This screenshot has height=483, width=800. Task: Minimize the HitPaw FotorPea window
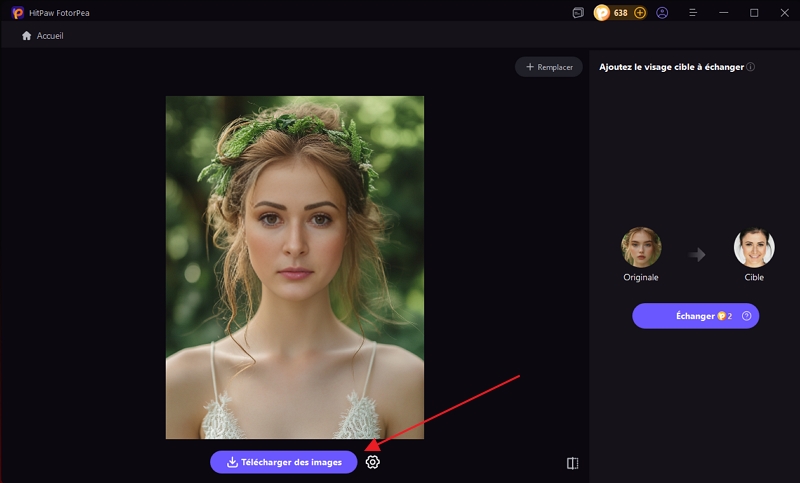tap(723, 13)
